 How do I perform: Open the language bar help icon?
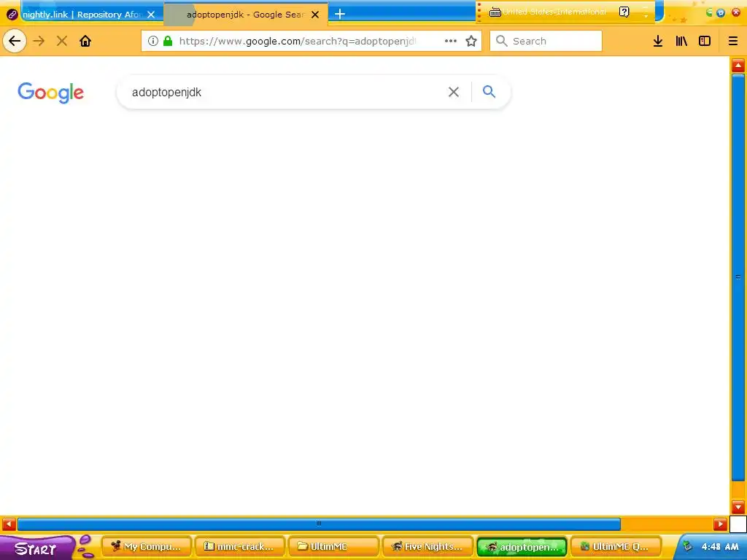[x=624, y=12]
